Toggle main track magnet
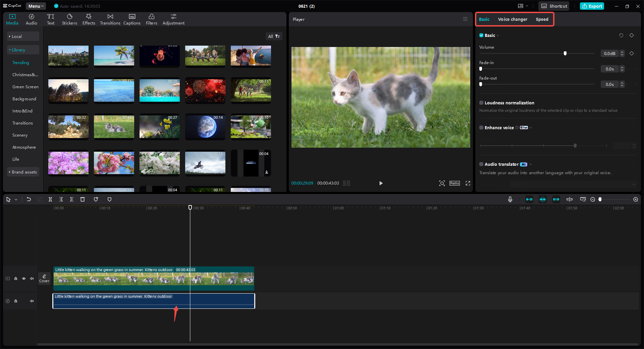Image resolution: width=644 pixels, height=349 pixels. (x=529, y=199)
